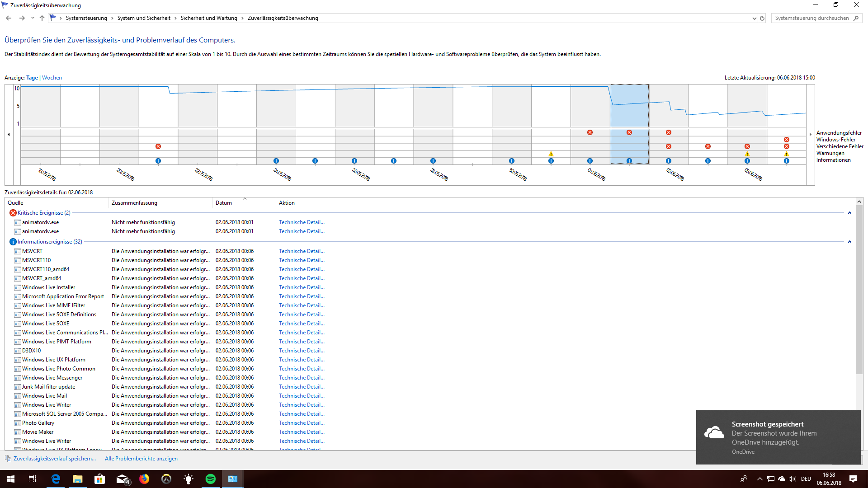868x488 pixels.
Task: Click the search magnifier icon
Action: [856, 18]
